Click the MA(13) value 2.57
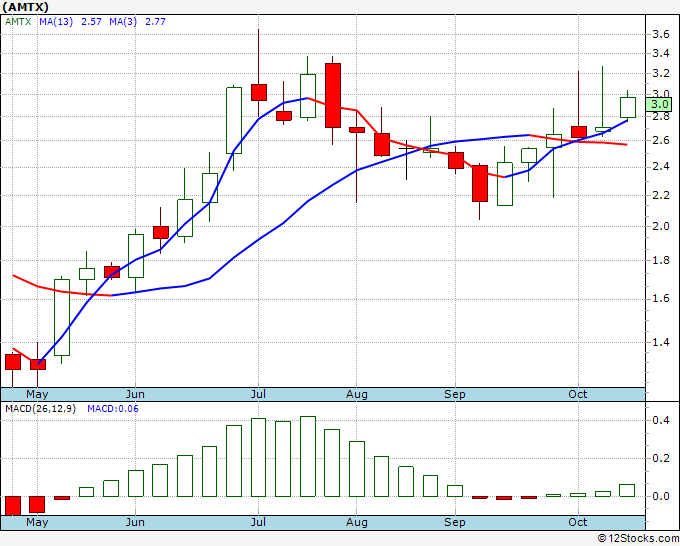 92,22
